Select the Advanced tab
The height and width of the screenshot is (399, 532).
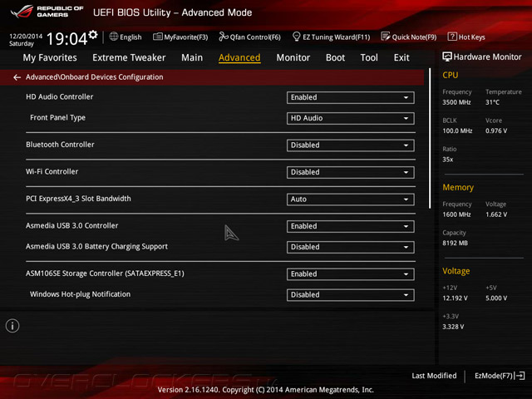pyautogui.click(x=239, y=57)
